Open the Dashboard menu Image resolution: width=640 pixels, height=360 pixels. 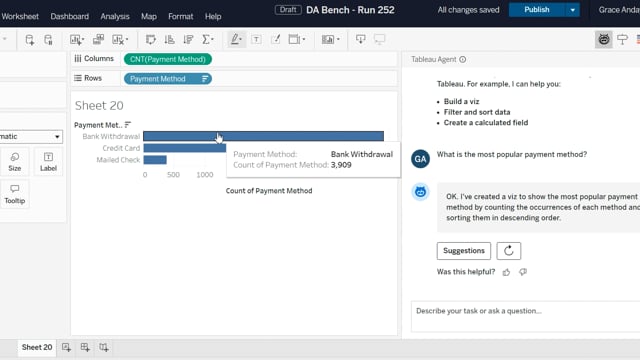coord(69,16)
